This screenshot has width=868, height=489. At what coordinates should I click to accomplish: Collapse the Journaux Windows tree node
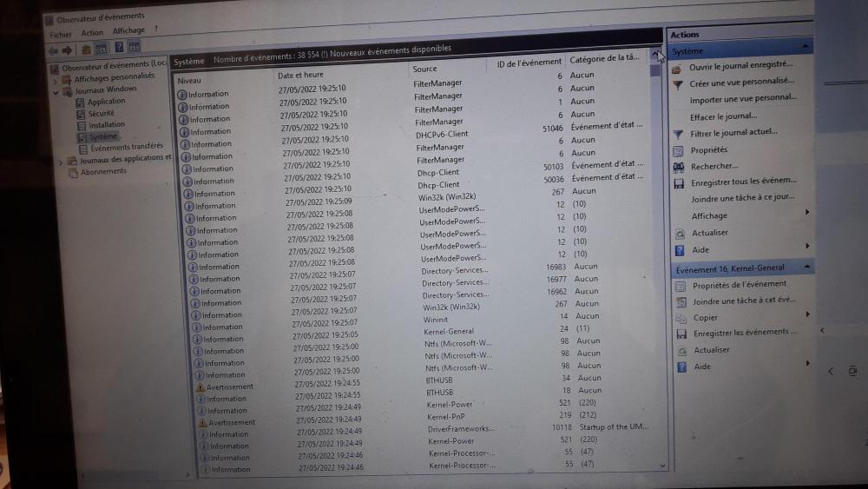click(x=56, y=92)
